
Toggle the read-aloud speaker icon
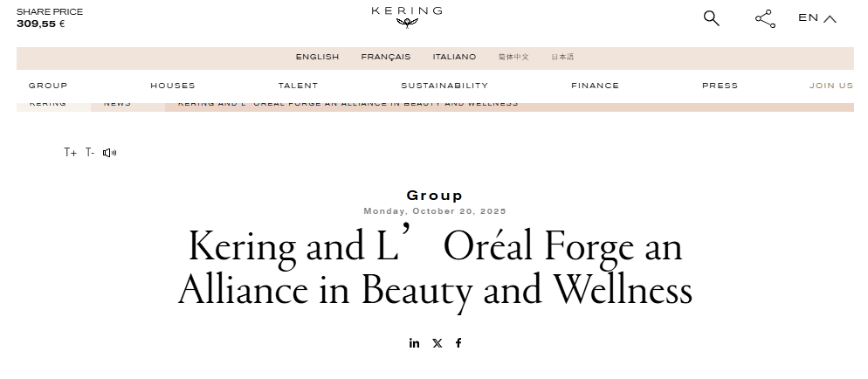pyautogui.click(x=109, y=153)
